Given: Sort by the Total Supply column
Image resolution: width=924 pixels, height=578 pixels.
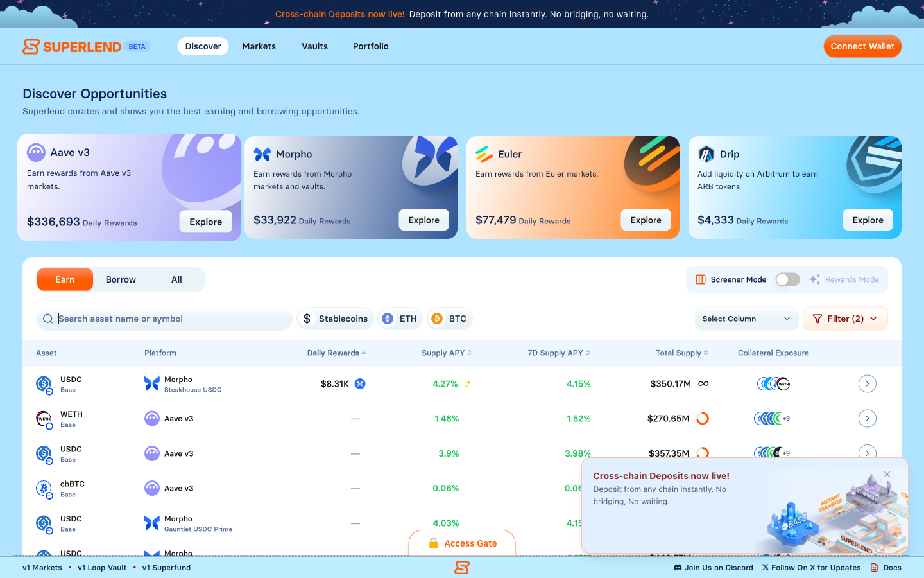Looking at the screenshot, I should (x=681, y=353).
